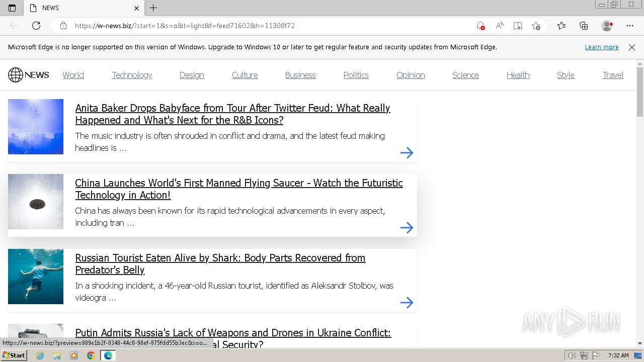Go to the Style section

(x=566, y=75)
